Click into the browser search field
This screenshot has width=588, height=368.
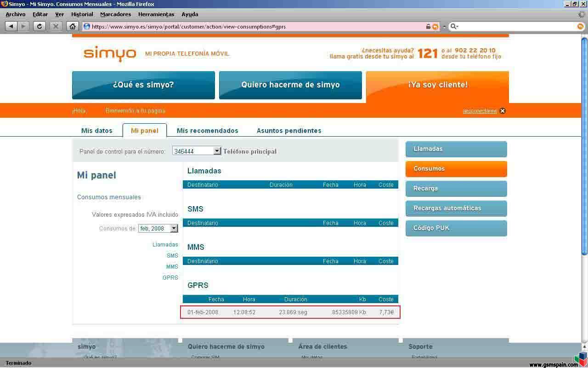(x=518, y=26)
